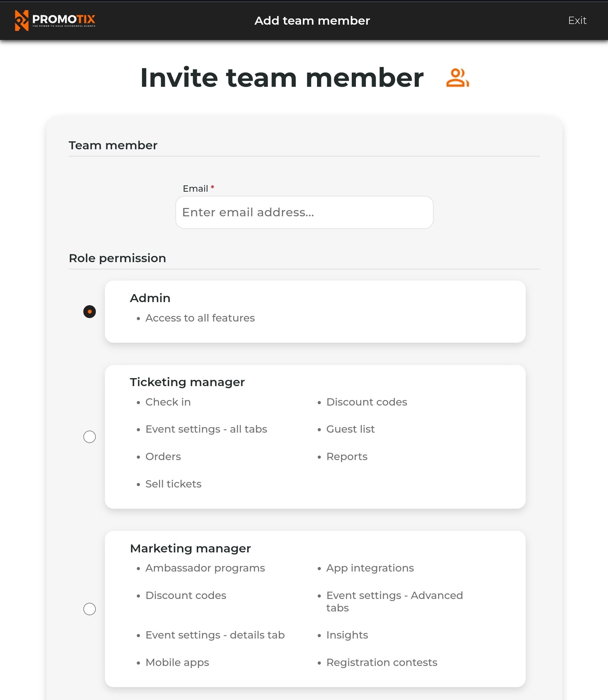Click the Ambassador programs permission bullet
This screenshot has width=608, height=700.
tap(205, 568)
